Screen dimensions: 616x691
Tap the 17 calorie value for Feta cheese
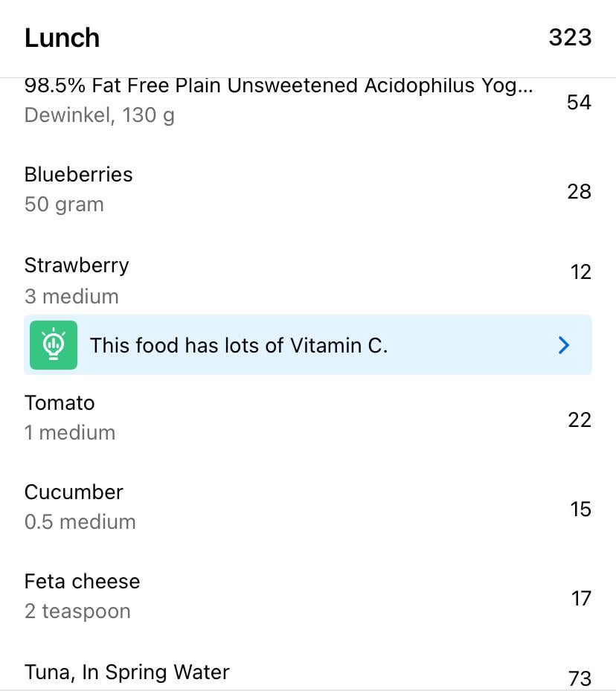pyautogui.click(x=581, y=599)
